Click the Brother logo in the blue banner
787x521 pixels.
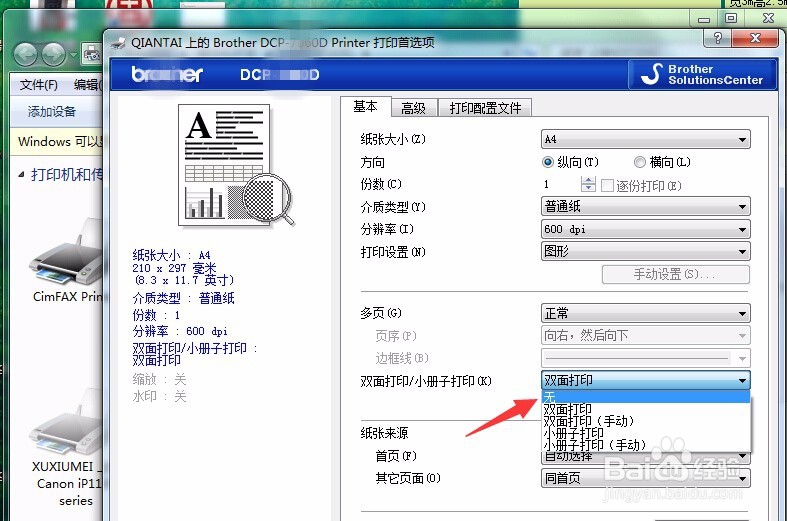click(x=167, y=74)
